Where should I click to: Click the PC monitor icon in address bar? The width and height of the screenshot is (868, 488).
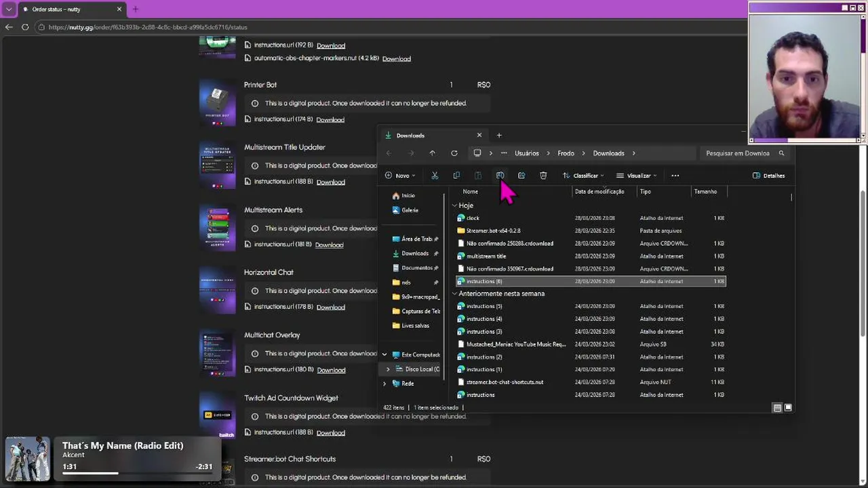(477, 153)
